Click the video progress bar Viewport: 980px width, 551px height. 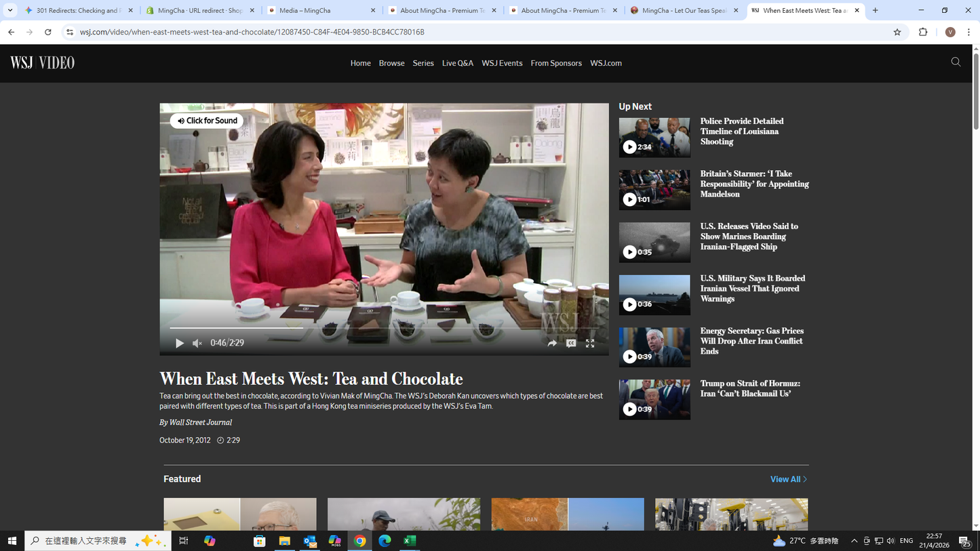pos(385,328)
